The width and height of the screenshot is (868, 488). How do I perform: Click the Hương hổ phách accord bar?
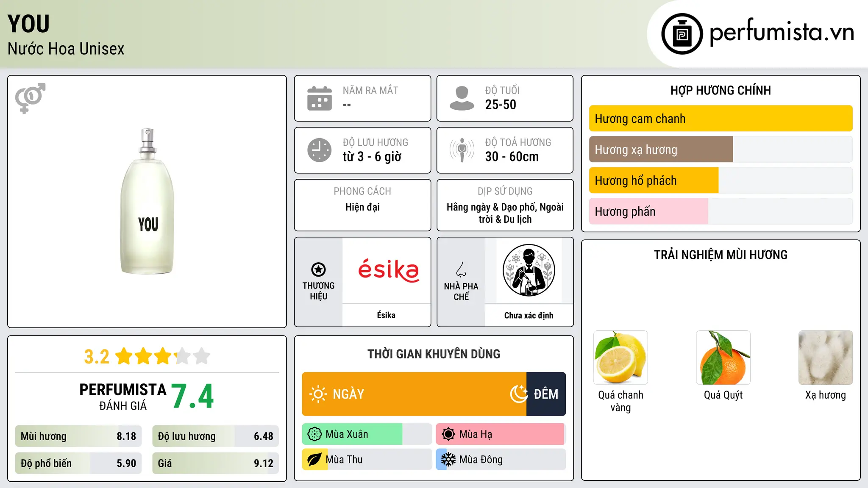click(x=721, y=180)
